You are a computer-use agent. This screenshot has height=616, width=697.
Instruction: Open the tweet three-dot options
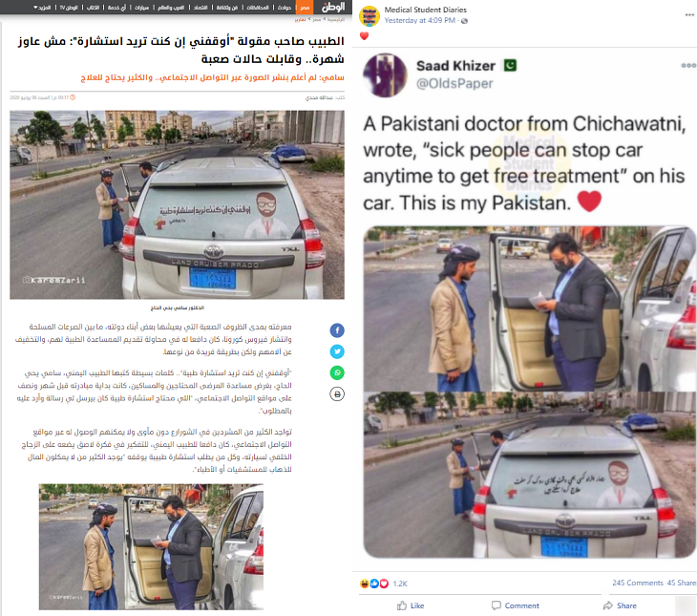(x=688, y=66)
